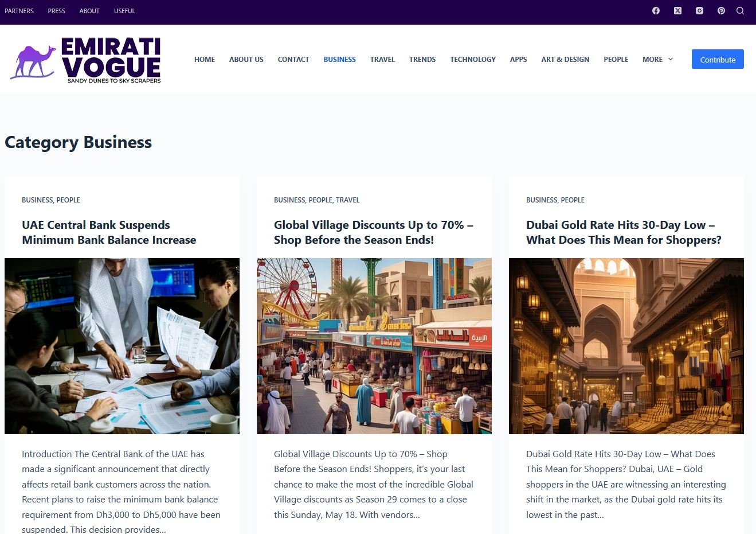Go to the Travel menu item
Screen dimensions: 756x534
[x=382, y=60]
